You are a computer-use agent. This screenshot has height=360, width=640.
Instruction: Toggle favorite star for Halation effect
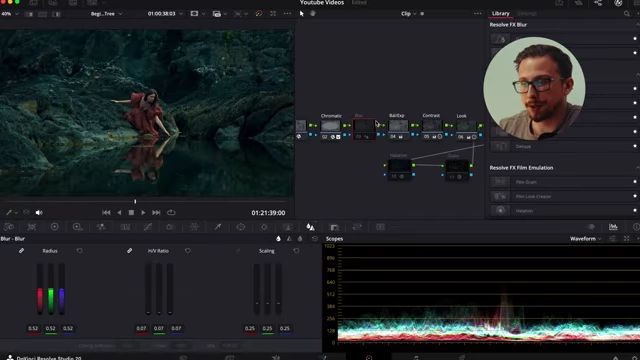(x=635, y=211)
